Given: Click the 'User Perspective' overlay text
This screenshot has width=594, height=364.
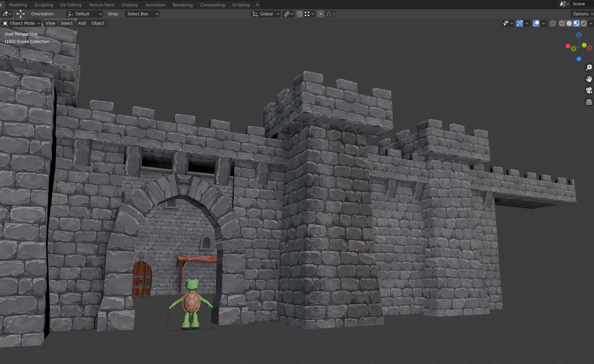Looking at the screenshot, I should point(21,34).
